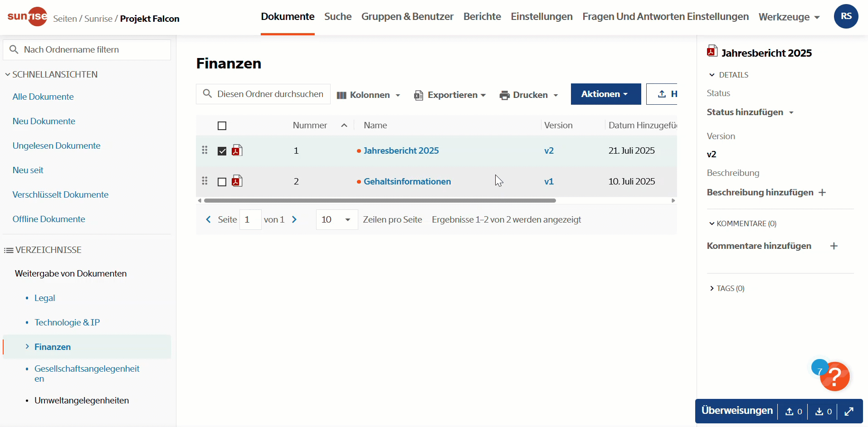Open Neu seit quick view
This screenshot has height=427, width=868.
point(28,170)
